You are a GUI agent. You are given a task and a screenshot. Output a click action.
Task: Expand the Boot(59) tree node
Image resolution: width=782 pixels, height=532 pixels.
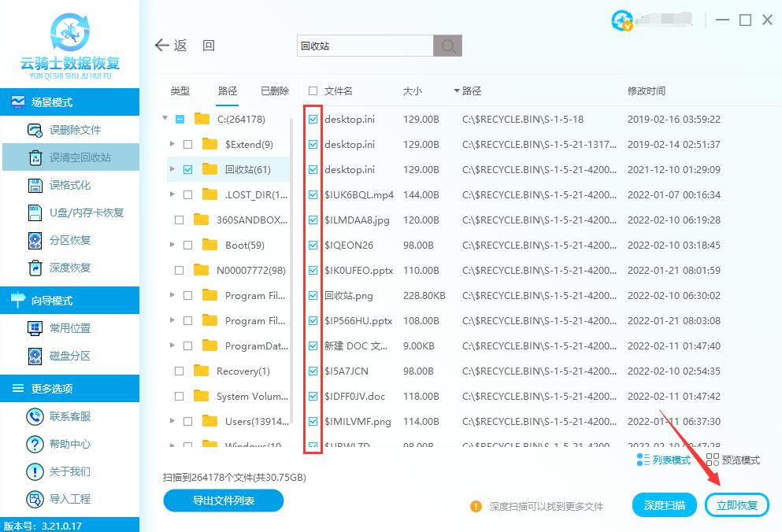(x=172, y=244)
